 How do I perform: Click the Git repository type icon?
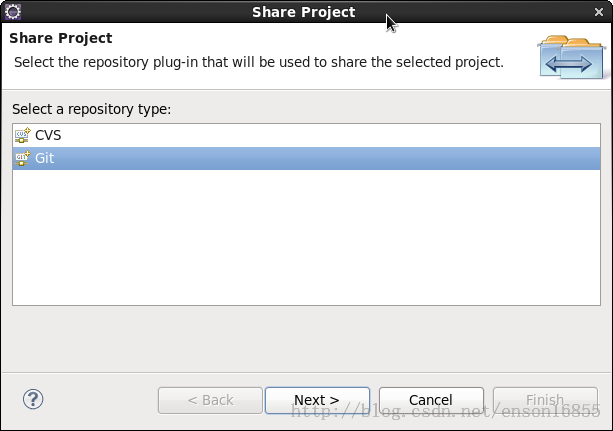point(22,158)
